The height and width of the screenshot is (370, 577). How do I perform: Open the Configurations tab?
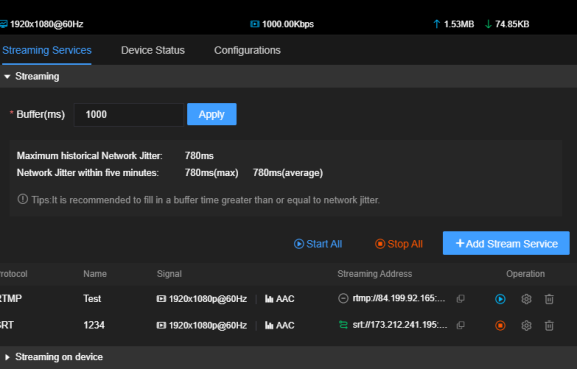coord(247,50)
